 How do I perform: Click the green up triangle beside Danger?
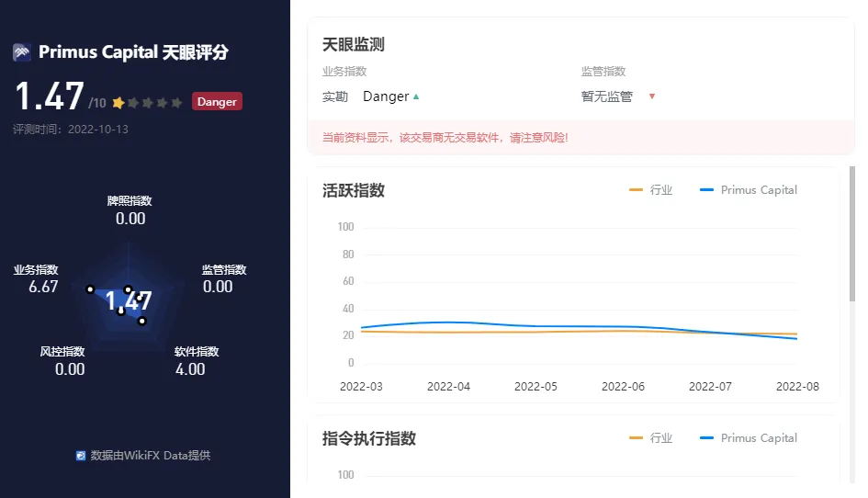coord(416,96)
